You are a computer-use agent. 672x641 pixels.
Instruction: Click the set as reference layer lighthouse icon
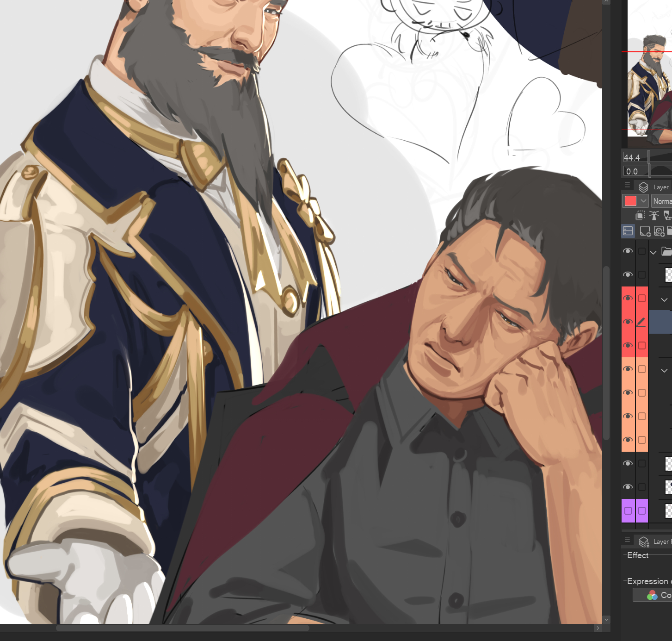click(x=654, y=215)
